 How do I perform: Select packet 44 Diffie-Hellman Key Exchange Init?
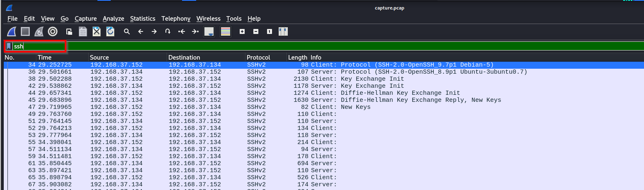(324, 93)
